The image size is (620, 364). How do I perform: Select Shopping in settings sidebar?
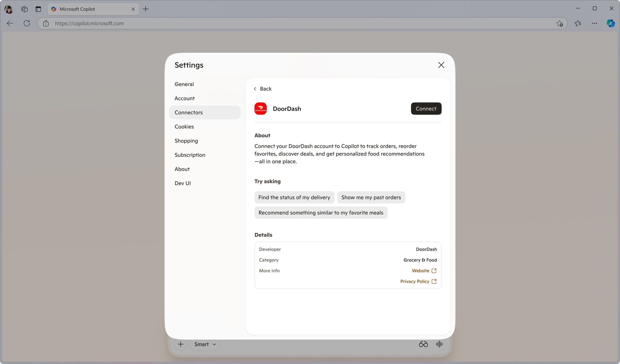click(x=205, y=141)
